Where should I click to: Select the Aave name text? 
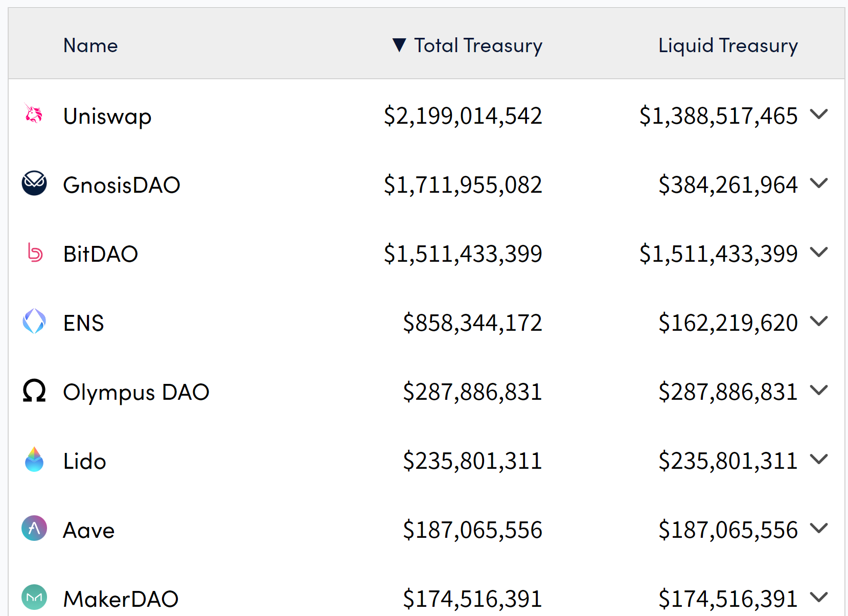[89, 530]
